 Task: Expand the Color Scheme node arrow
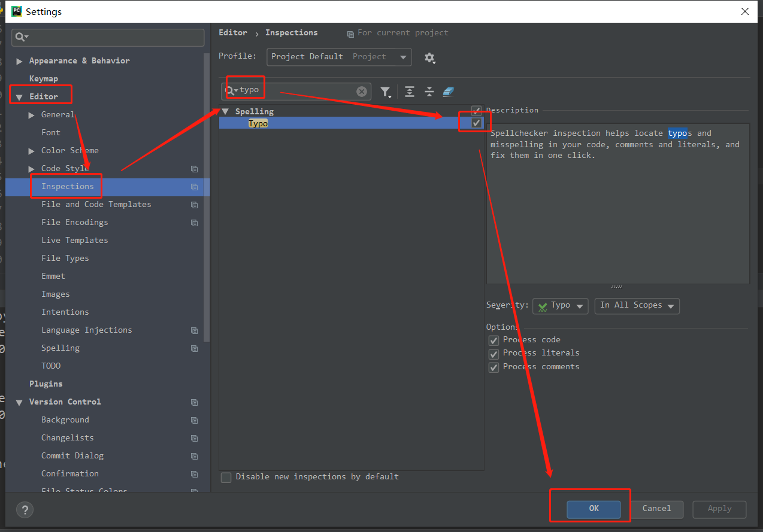31,151
